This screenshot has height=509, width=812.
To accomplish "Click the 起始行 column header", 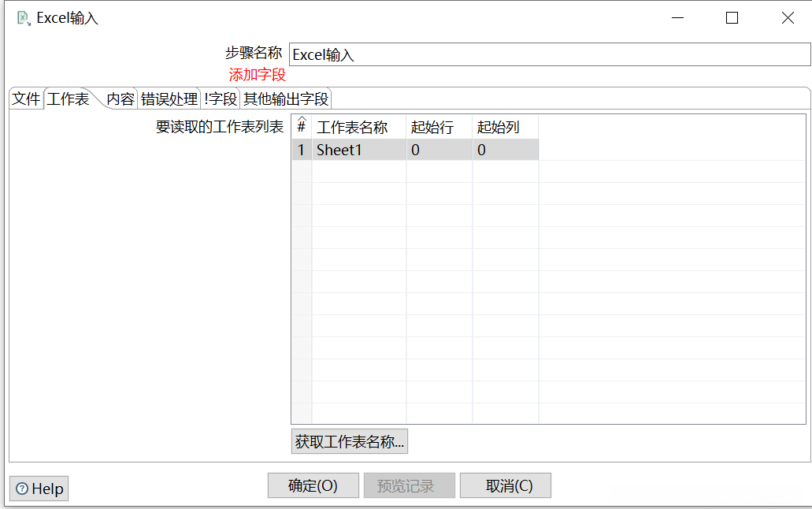I will coord(439,127).
